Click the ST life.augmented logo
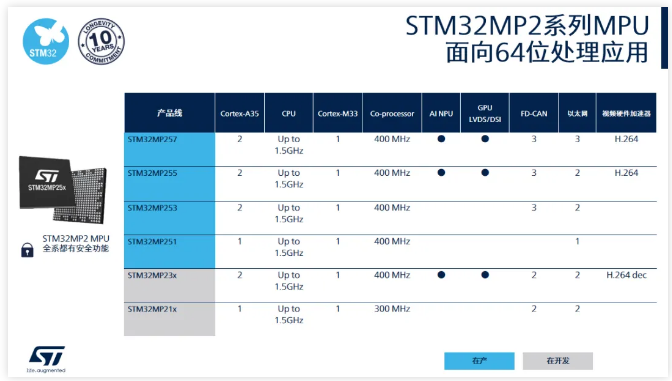The width and height of the screenshot is (672, 381). pyautogui.click(x=46, y=359)
